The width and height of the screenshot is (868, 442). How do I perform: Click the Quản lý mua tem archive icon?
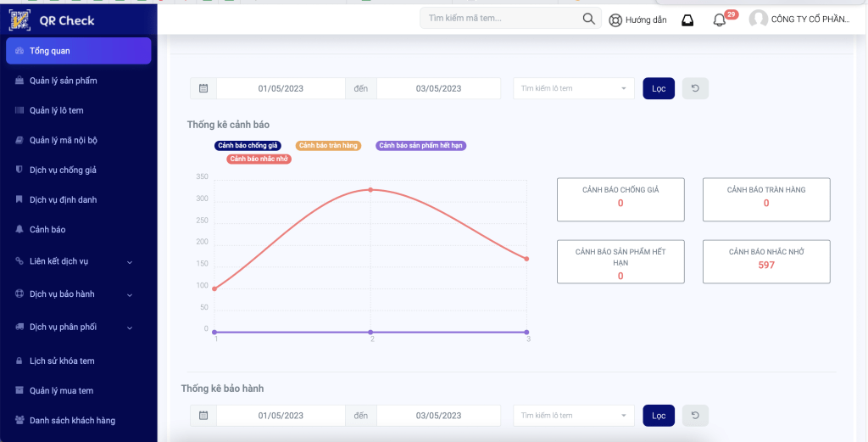click(x=19, y=390)
